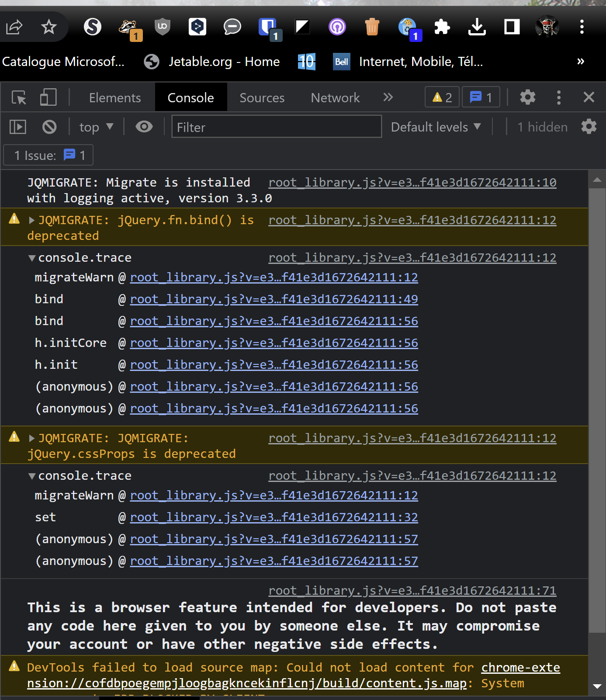Open the 1 Issue button
606x700 pixels.
[48, 155]
